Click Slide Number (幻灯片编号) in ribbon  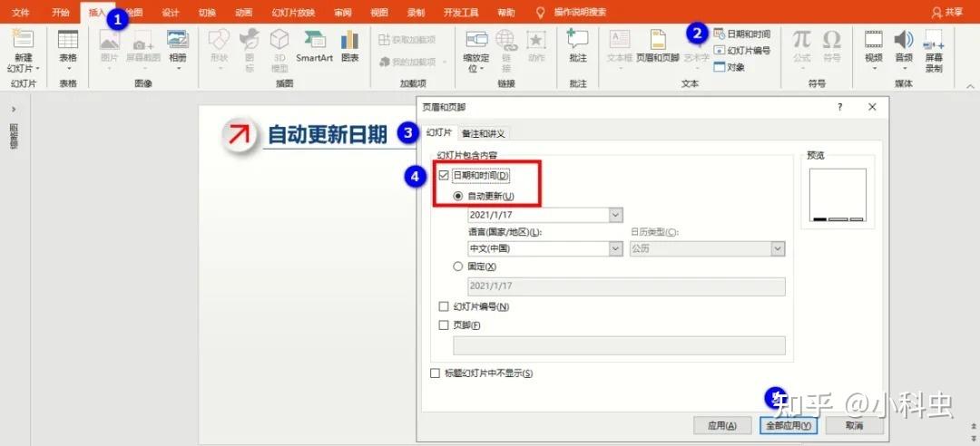tap(741, 51)
